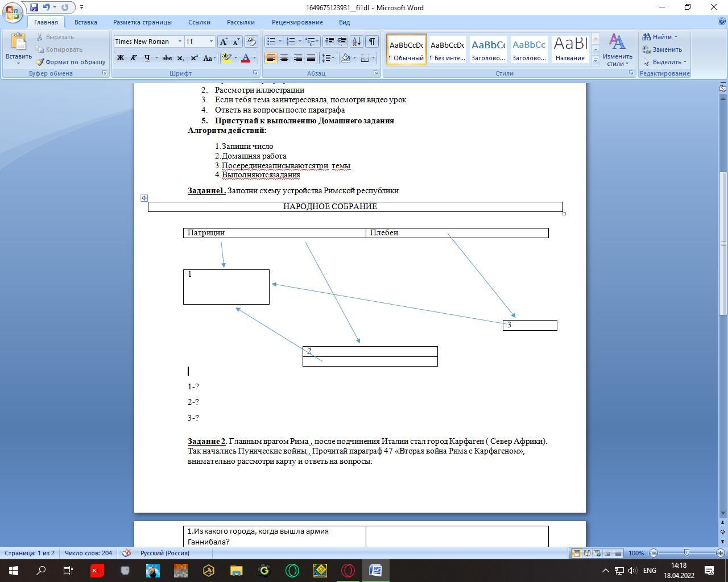Switch to the Вид tab

(344, 22)
